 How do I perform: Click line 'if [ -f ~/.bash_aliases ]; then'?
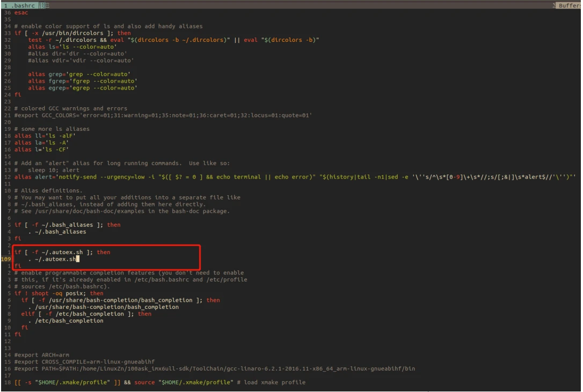(x=67, y=225)
